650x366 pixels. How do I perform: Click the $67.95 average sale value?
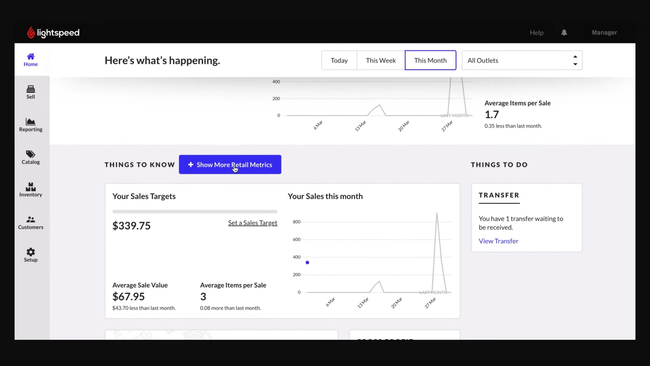click(x=129, y=296)
